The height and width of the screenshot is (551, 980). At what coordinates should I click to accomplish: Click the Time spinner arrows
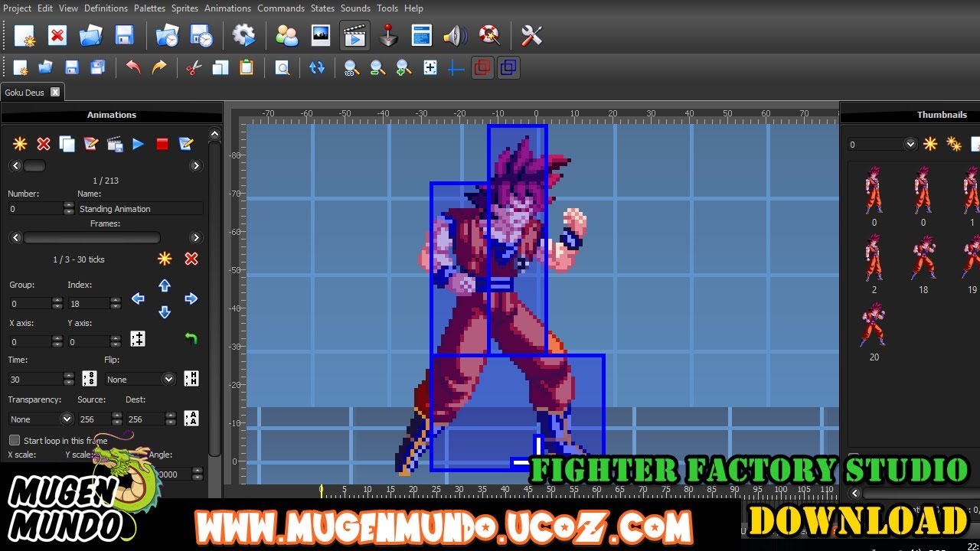pyautogui.click(x=69, y=379)
